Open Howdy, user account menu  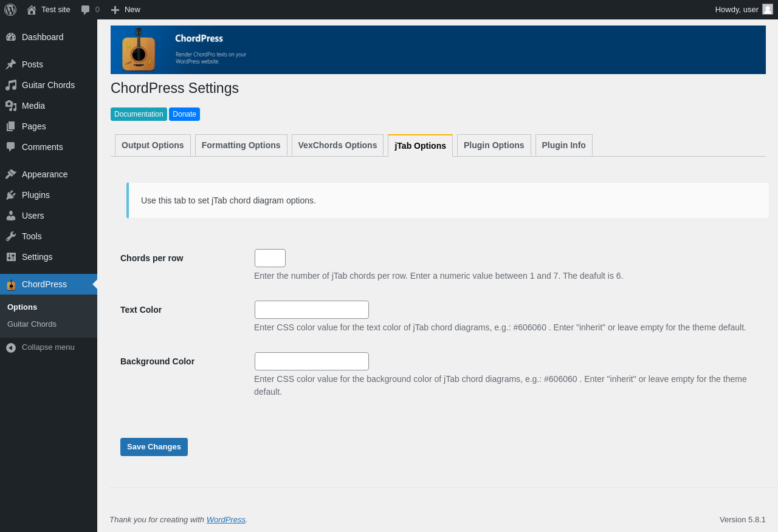click(x=743, y=10)
